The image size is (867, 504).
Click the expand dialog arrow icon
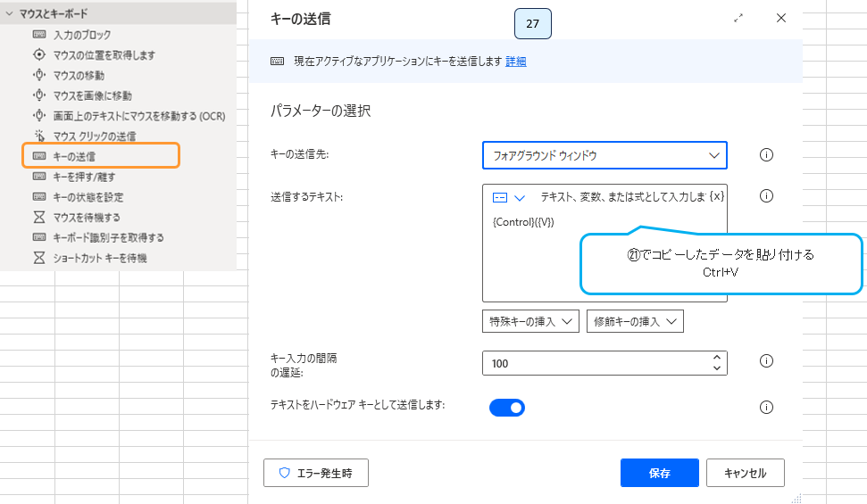tap(738, 19)
